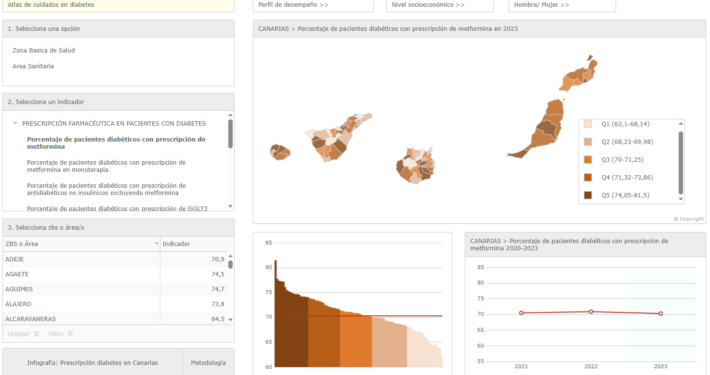
Task: Toggle the Q2 (68,23-69,98) legend swatch
Action: [x=588, y=142]
